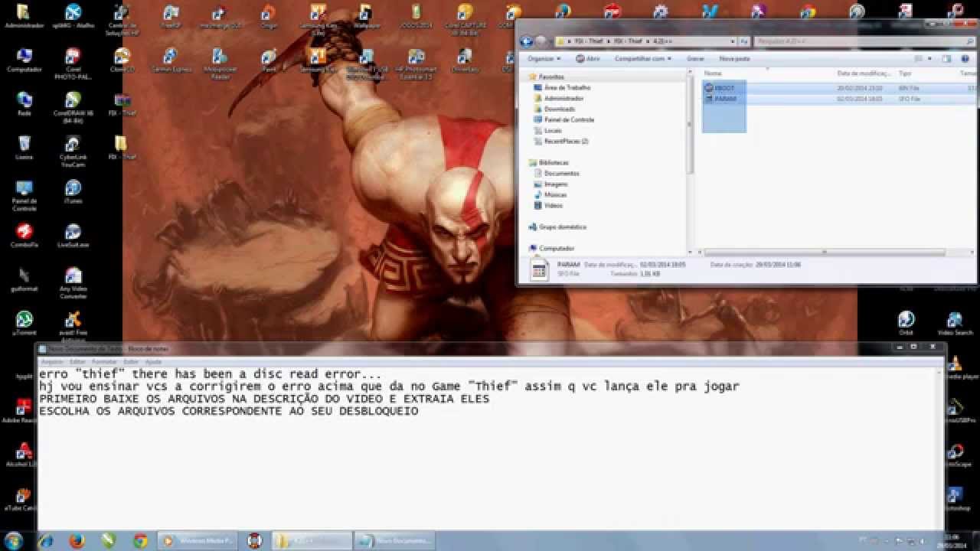Image resolution: width=980 pixels, height=551 pixels.
Task: Click the Abrir button in Explorer toolbar
Action: pyautogui.click(x=588, y=58)
